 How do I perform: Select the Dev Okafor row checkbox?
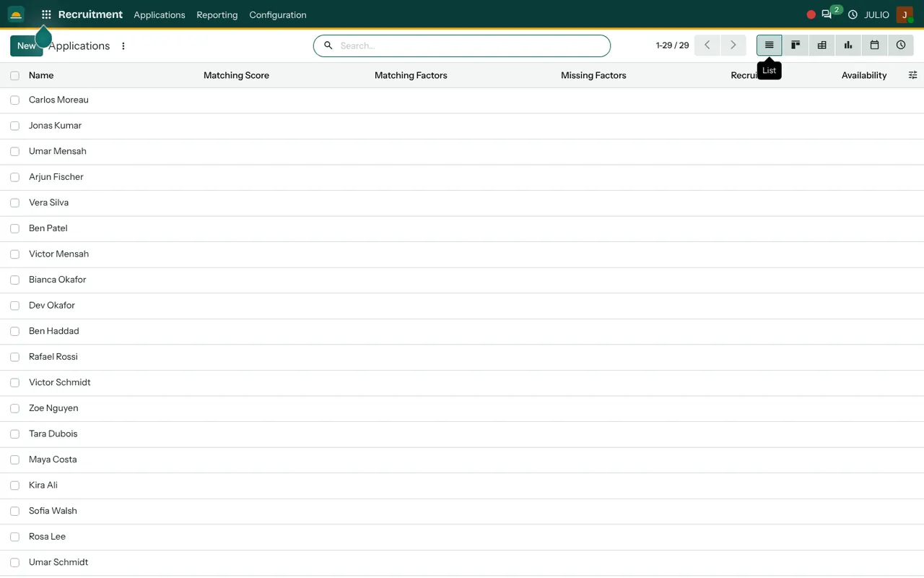coord(14,306)
